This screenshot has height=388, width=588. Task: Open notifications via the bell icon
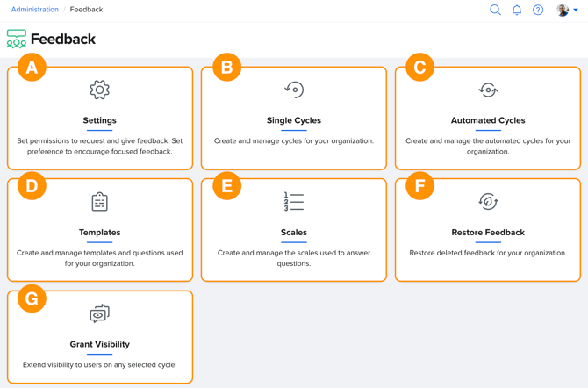click(x=517, y=10)
